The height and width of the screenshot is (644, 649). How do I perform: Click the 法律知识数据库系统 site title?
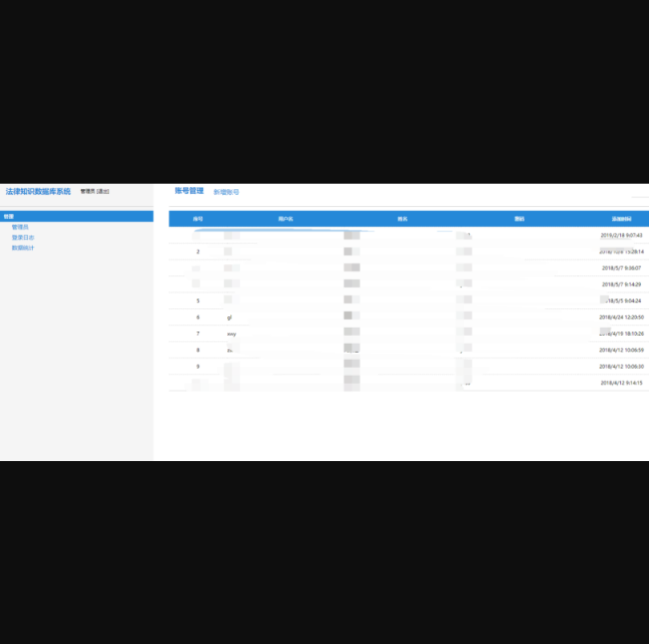pyautogui.click(x=38, y=192)
